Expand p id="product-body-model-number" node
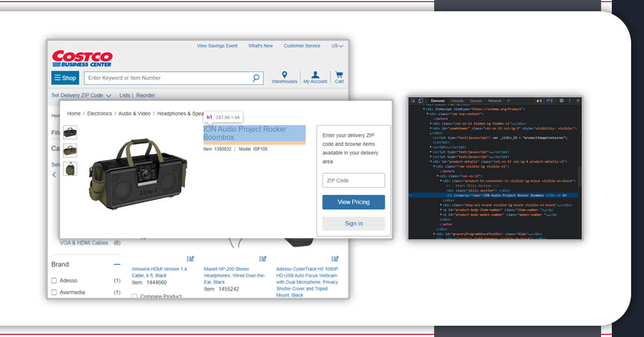 pyautogui.click(x=441, y=215)
